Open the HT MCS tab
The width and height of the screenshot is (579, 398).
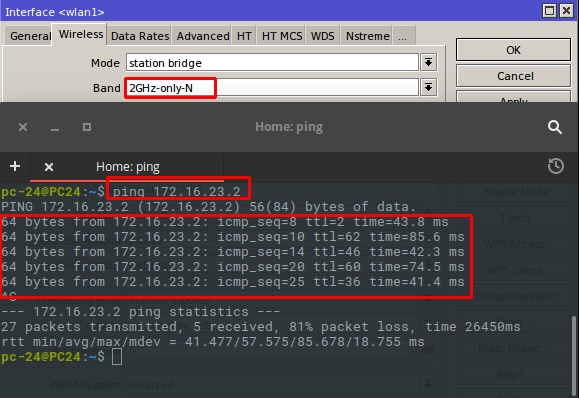[x=282, y=36]
